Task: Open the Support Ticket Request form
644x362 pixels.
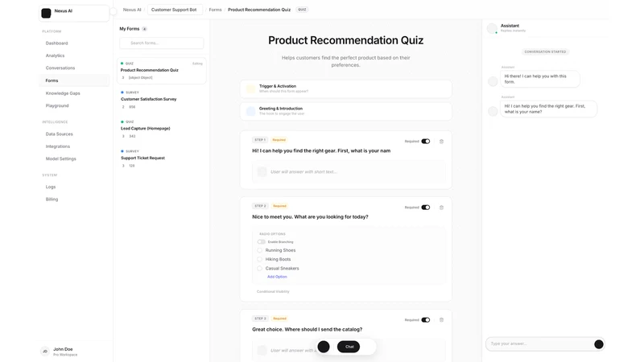Action: (162, 158)
